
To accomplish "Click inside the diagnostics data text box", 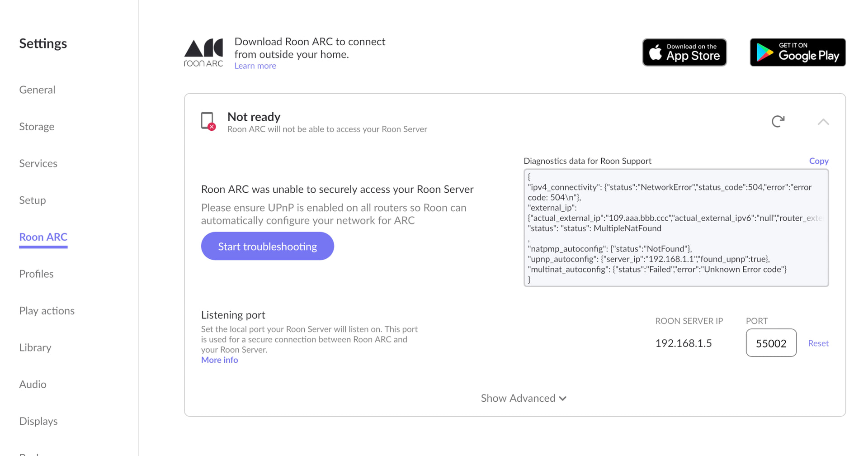I will (x=676, y=228).
